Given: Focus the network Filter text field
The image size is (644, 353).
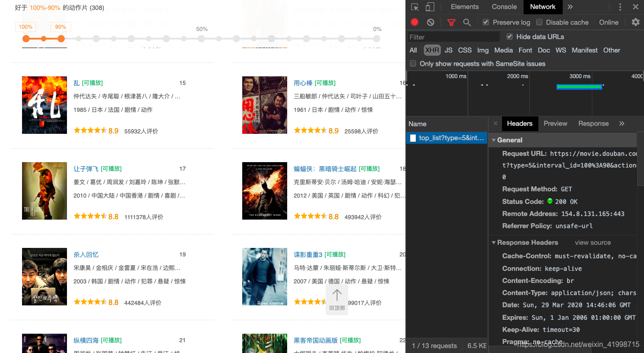Looking at the screenshot, I should pyautogui.click(x=454, y=37).
